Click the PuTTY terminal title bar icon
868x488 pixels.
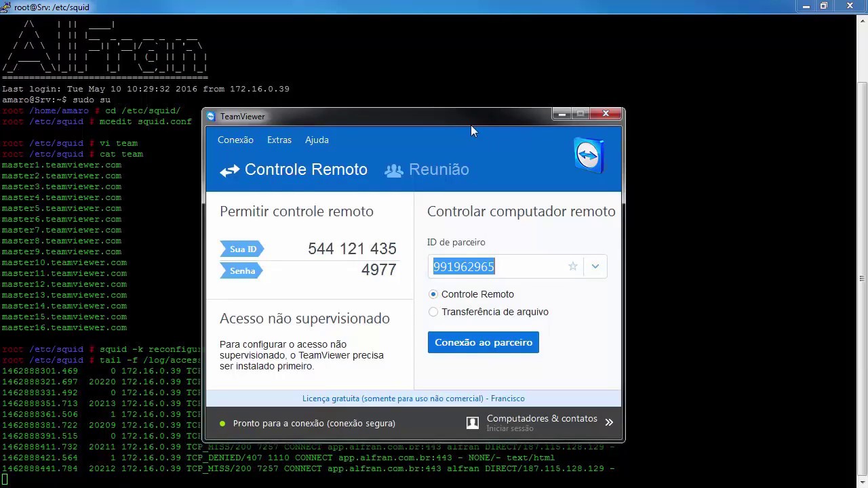5,7
